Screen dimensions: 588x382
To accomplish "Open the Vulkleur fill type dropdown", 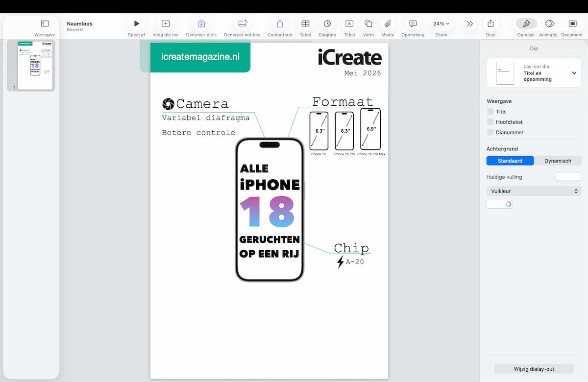I will [x=534, y=191].
